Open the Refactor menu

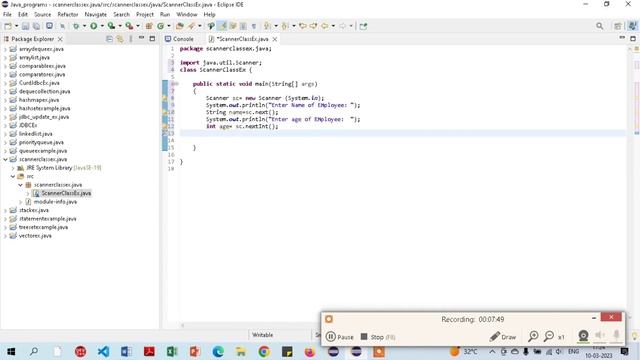tap(68, 14)
